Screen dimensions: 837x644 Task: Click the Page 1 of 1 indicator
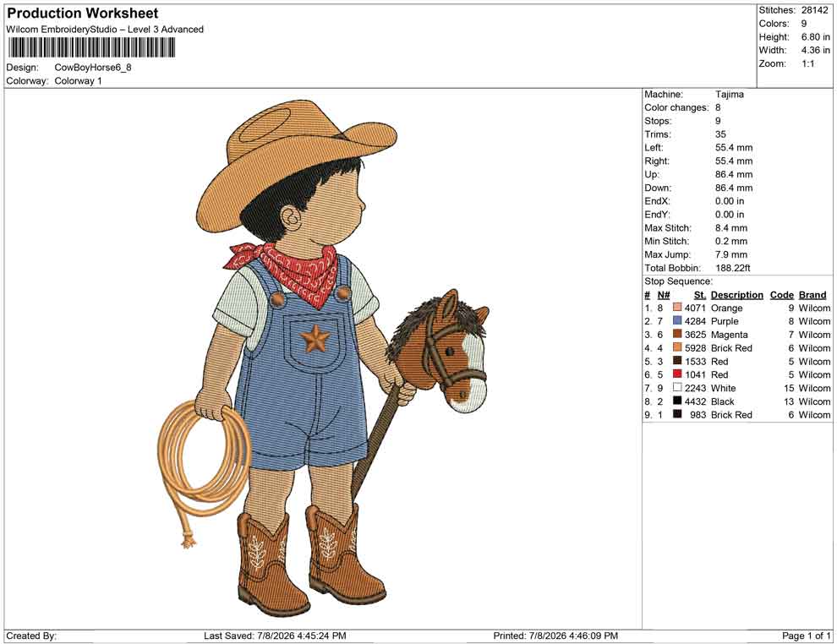806,636
